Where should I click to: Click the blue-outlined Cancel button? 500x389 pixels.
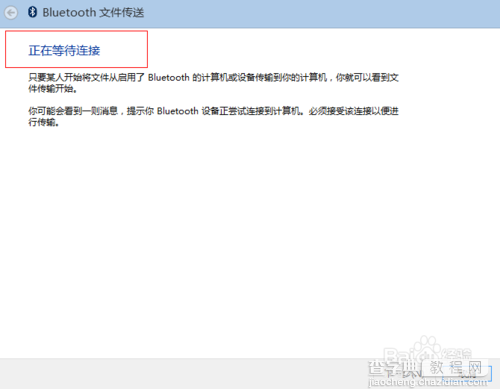pyautogui.click(x=467, y=374)
